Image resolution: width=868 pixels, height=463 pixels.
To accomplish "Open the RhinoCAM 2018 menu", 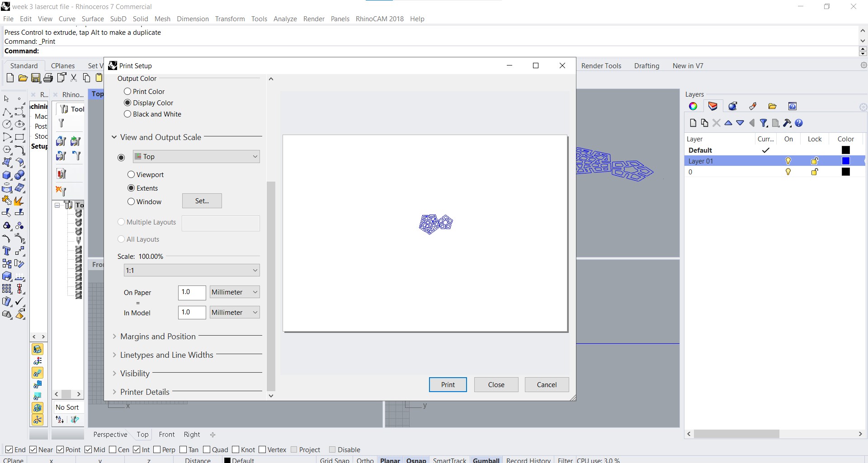I will [379, 19].
